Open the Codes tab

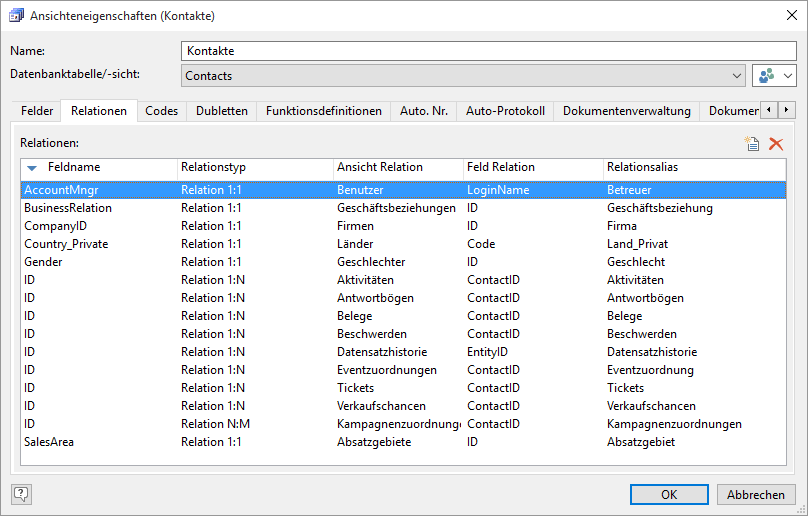pyautogui.click(x=162, y=111)
